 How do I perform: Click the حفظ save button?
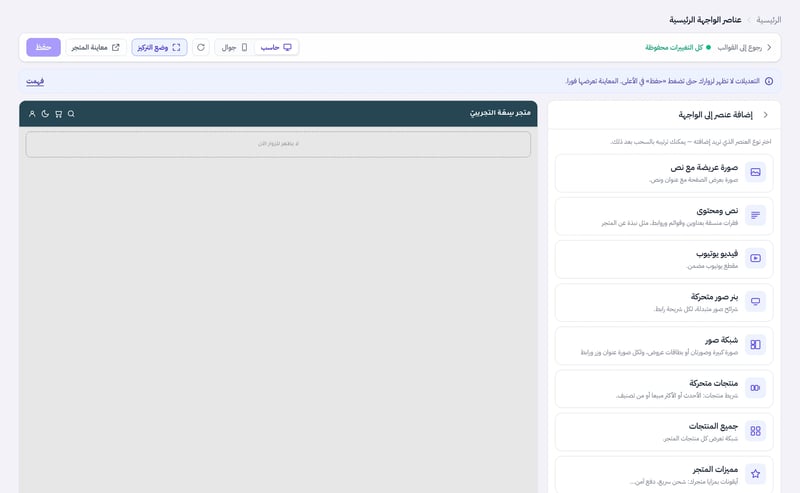[x=43, y=47]
